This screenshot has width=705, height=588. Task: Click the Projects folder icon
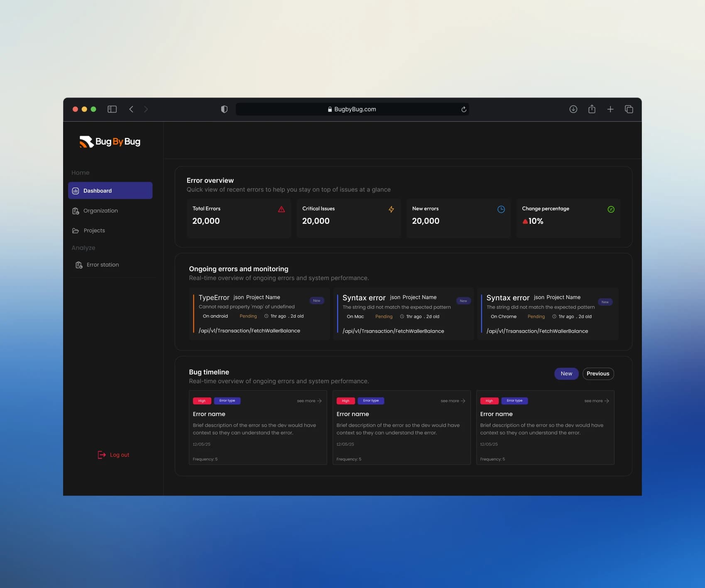(76, 230)
